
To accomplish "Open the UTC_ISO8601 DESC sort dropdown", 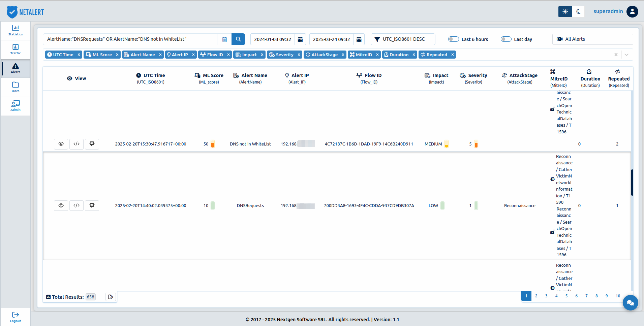I will point(403,39).
